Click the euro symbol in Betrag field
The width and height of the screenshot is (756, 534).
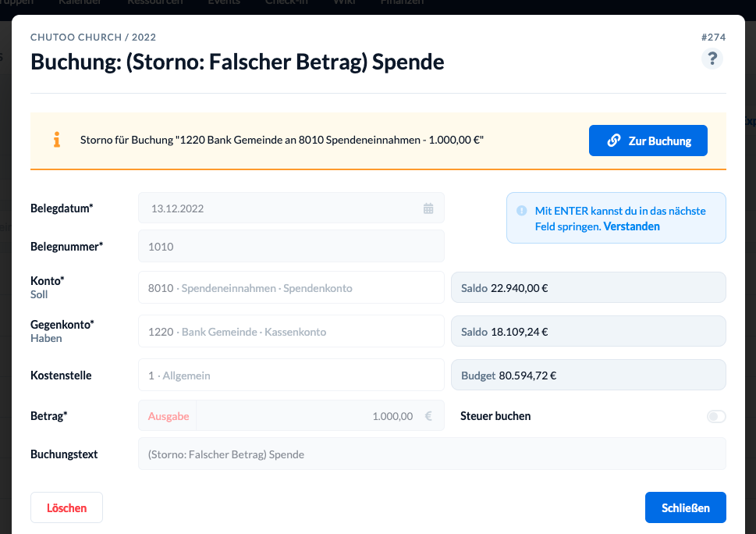[428, 416]
